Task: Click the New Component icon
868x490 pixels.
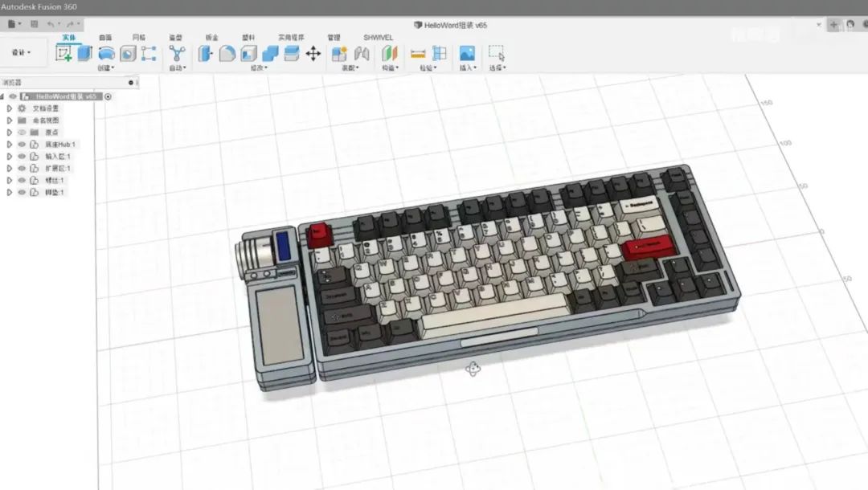Action: tap(339, 54)
